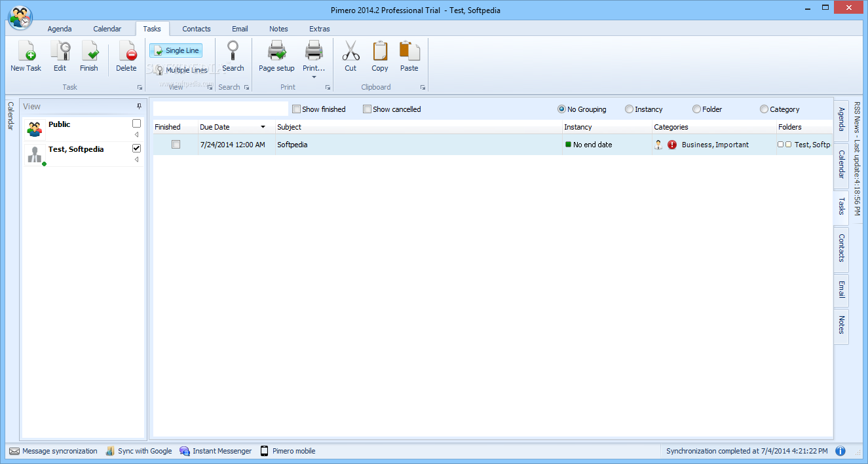Sort by the Categories column header
868x464 pixels.
click(x=714, y=127)
